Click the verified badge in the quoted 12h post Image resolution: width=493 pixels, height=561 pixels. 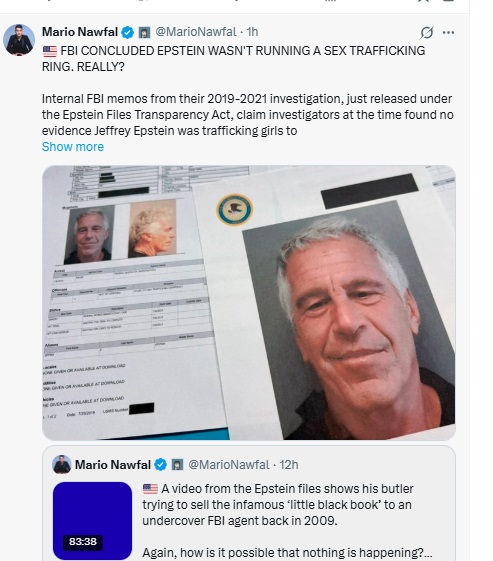[160, 465]
